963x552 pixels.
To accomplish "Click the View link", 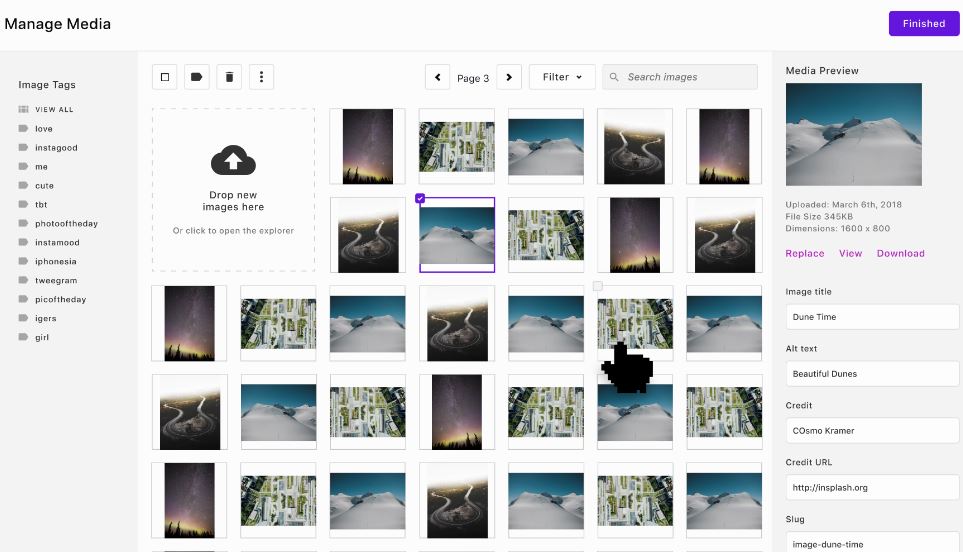I will (851, 254).
